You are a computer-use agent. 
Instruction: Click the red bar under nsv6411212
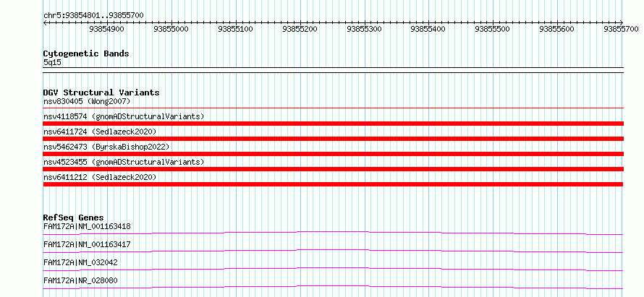333,184
